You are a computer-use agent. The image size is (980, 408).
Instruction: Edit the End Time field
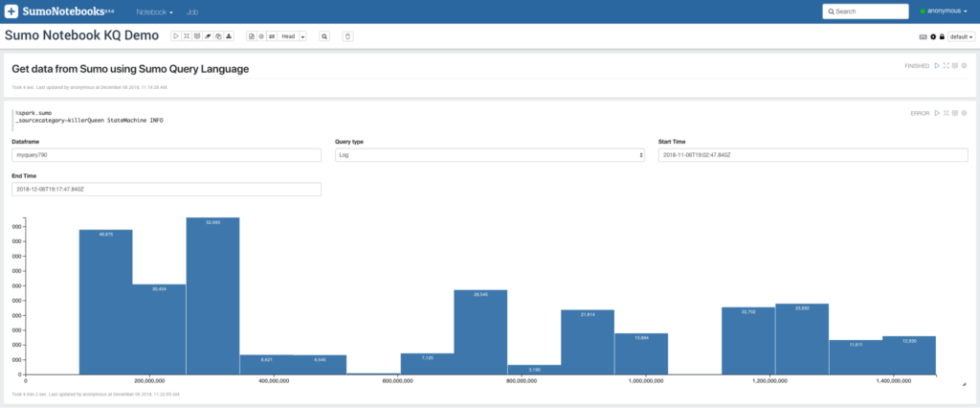click(167, 189)
